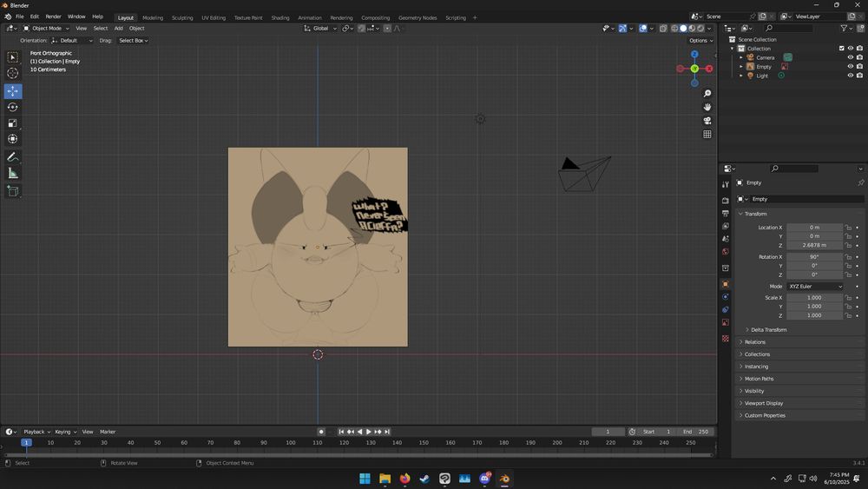Hide the Empty object in viewport
The image size is (868, 489).
(x=851, y=67)
